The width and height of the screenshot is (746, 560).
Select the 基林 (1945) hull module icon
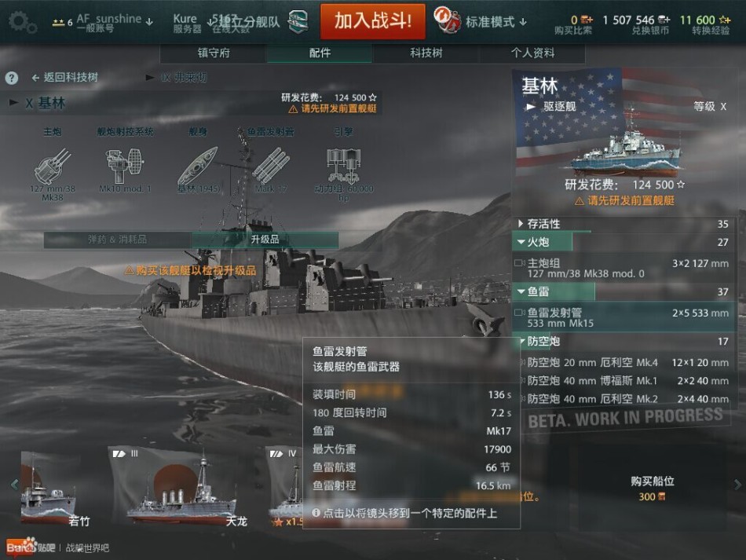[198, 166]
